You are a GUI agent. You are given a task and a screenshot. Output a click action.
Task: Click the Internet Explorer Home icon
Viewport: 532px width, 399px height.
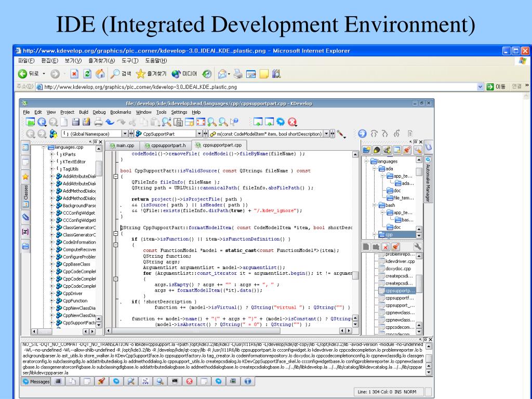[x=101, y=74]
